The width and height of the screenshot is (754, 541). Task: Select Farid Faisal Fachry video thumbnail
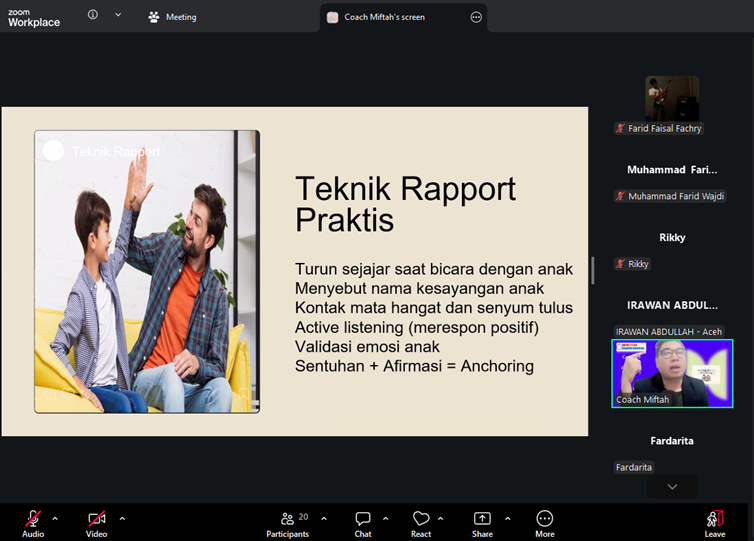tap(672, 98)
